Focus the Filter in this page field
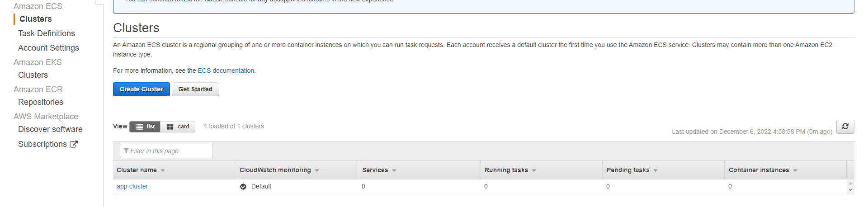 pyautogui.click(x=166, y=151)
